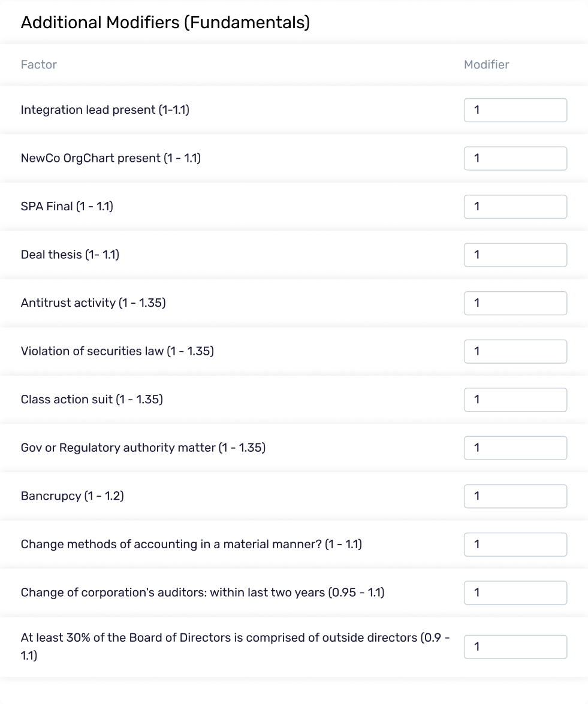Image resolution: width=588 pixels, height=704 pixels.
Task: Select the NewCo OrgChart present modifier field
Action: pos(515,158)
